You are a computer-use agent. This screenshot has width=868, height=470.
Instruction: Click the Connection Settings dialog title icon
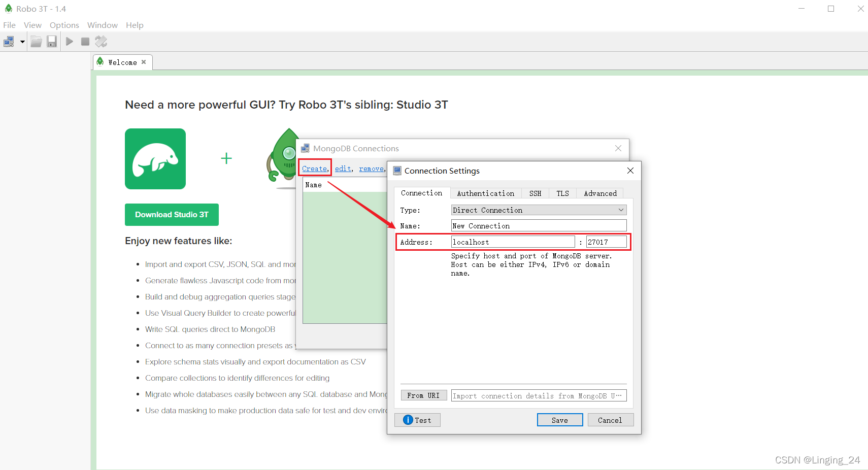(x=397, y=171)
